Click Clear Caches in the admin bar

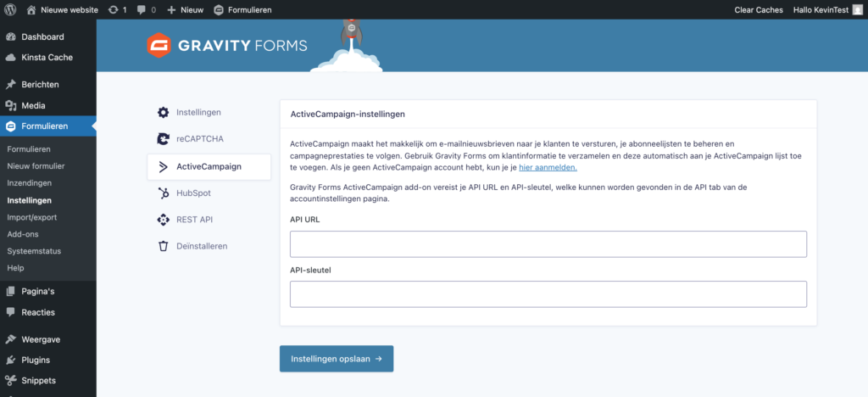click(x=759, y=10)
